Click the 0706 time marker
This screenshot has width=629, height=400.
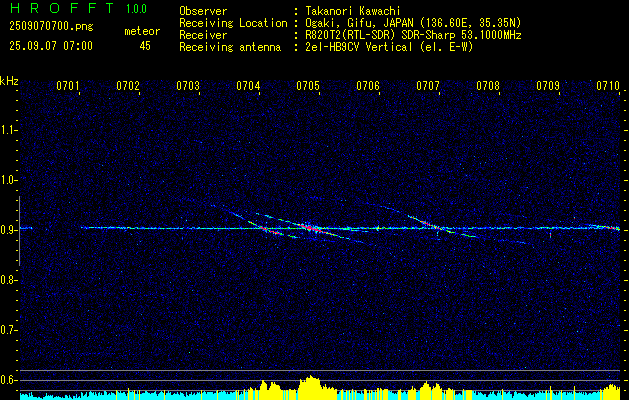(x=368, y=86)
